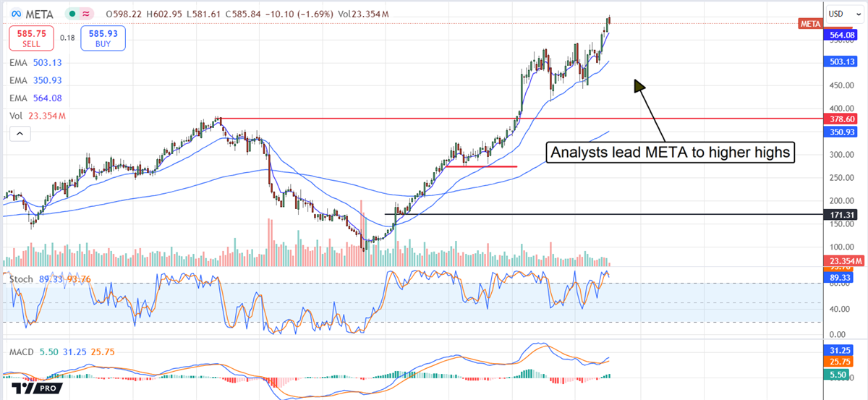Click the TradingView PRO logo
The height and width of the screenshot is (400, 868).
click(35, 388)
